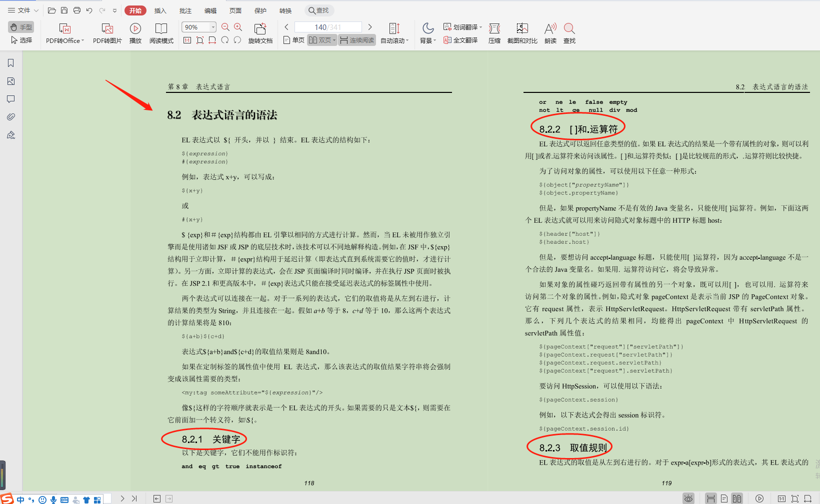
Task: Fit page width icon in toolbar
Action: click(212, 40)
